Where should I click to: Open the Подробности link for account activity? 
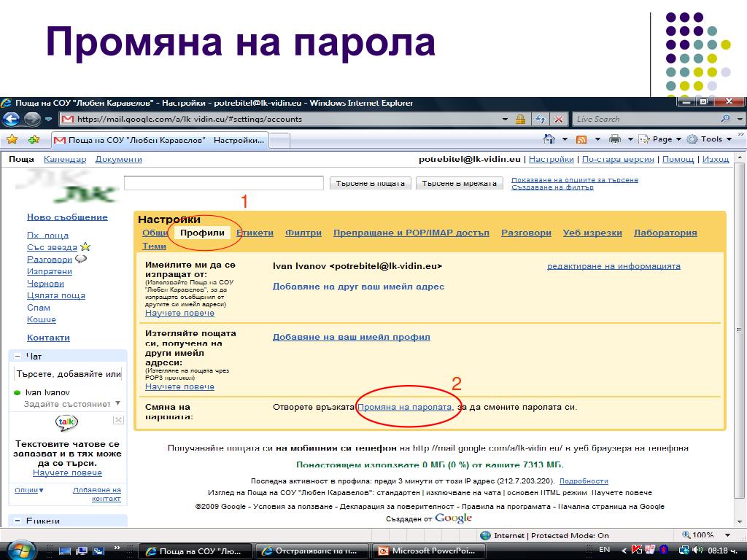[x=584, y=481]
